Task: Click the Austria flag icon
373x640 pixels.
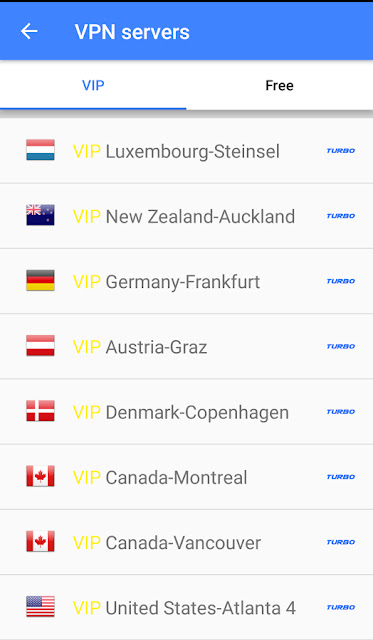Action: [x=40, y=346]
